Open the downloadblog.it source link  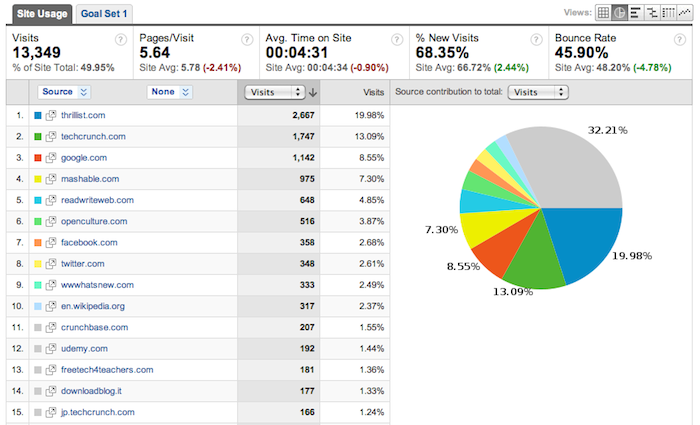point(92,391)
